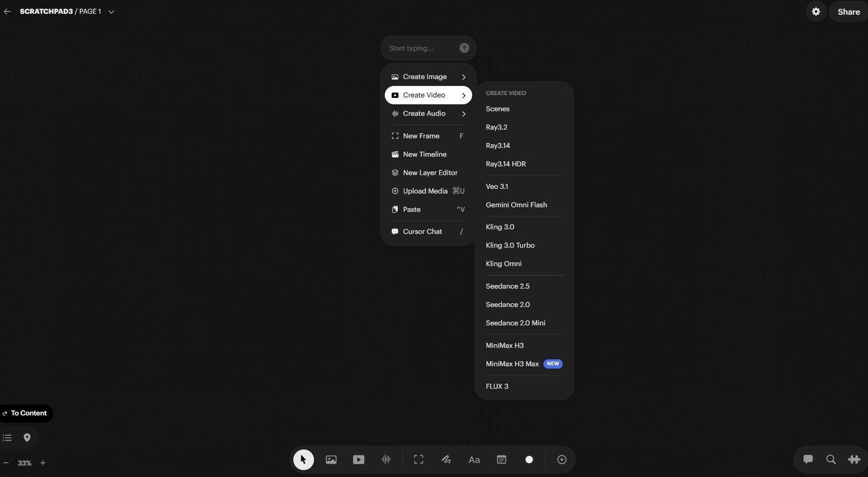Expand the Create Audio chevron arrow
Image resolution: width=868 pixels, height=477 pixels.
coord(464,114)
